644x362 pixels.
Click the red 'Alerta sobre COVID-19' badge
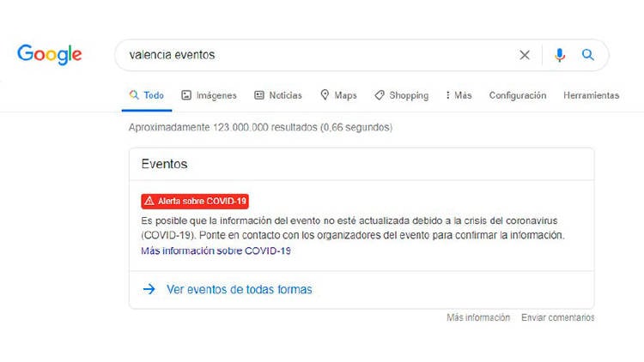point(195,201)
